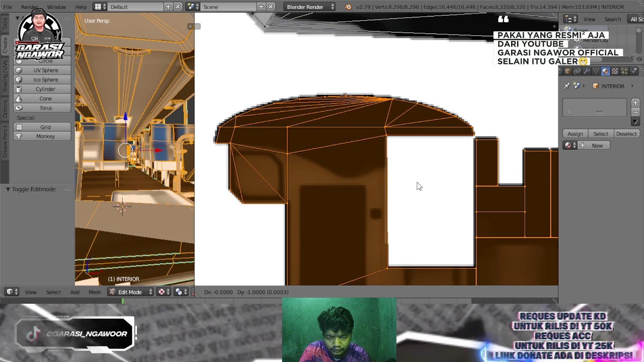The image size is (644, 362).
Task: Open the 3D view editor type dropdown
Action: (12, 292)
